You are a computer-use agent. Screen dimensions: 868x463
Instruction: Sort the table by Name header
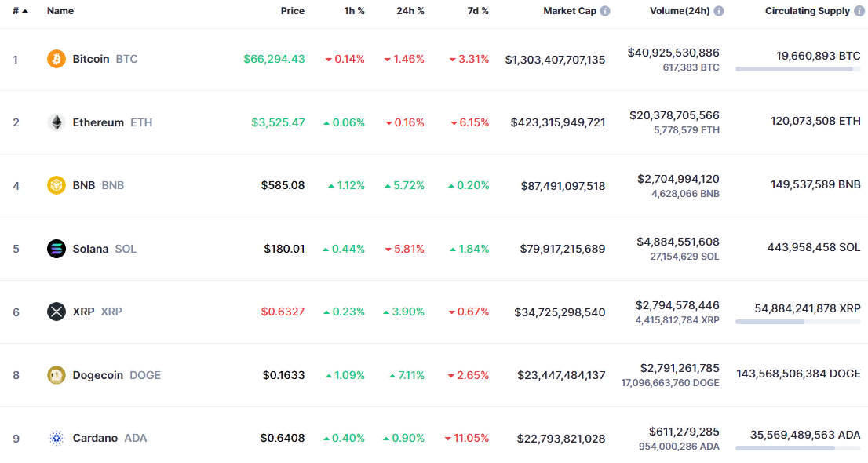coord(60,11)
